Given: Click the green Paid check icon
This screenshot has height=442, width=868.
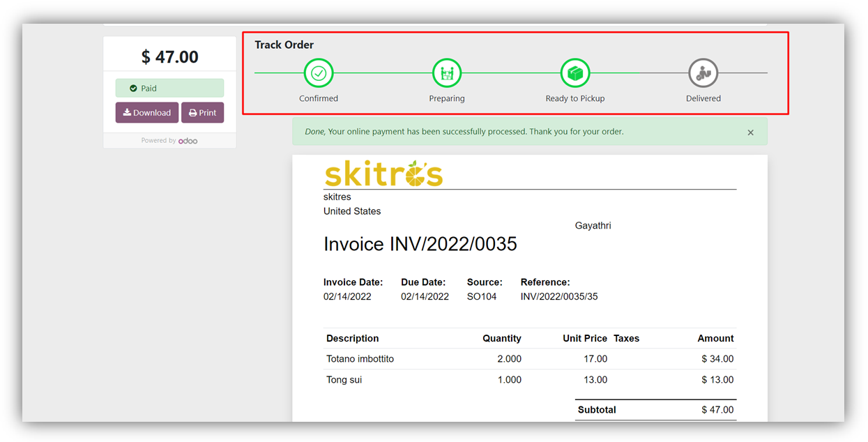Looking at the screenshot, I should pos(133,89).
